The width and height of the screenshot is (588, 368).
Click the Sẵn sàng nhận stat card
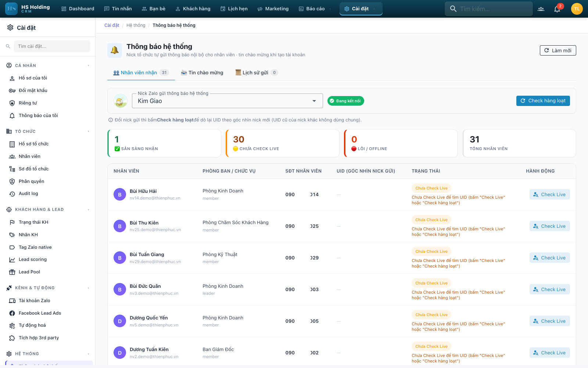coord(164,143)
